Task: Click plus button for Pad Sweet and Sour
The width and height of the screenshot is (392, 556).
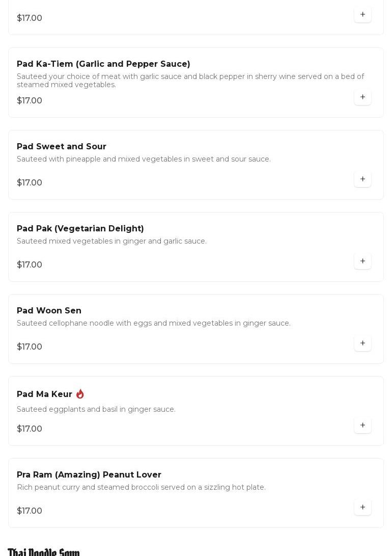Action: 362,179
